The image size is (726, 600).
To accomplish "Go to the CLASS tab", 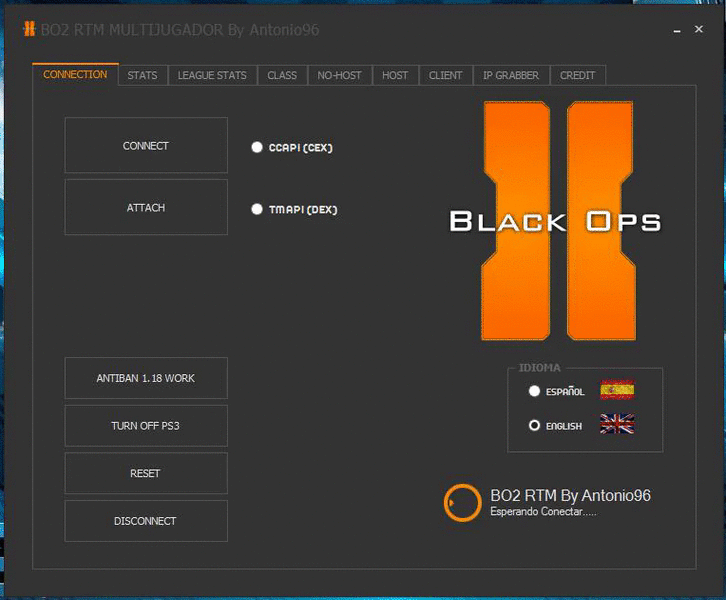I will tap(282, 75).
